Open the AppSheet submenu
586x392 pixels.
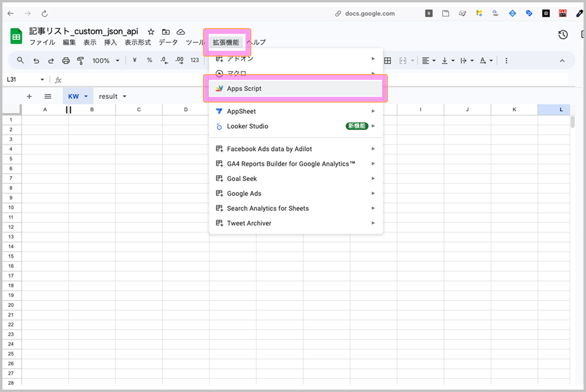click(295, 111)
